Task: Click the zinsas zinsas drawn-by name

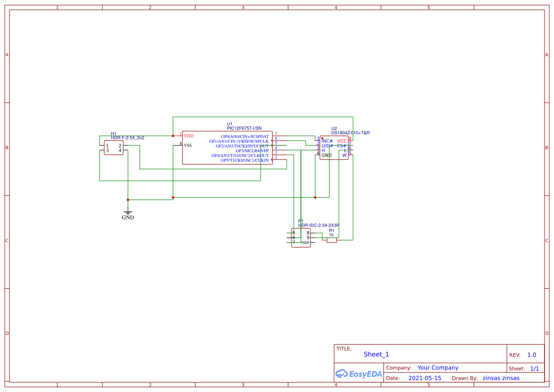Action: point(501,378)
